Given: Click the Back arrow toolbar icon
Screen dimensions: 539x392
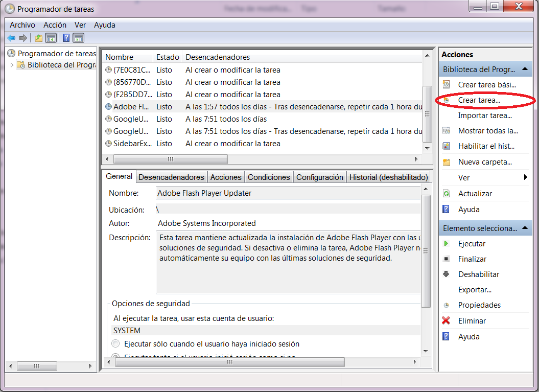Looking at the screenshot, I should point(11,38).
